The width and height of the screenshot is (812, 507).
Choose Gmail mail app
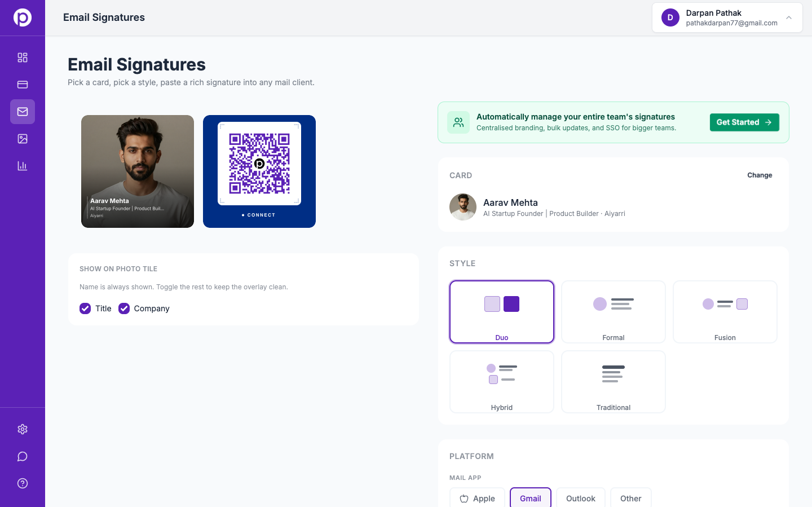(531, 499)
